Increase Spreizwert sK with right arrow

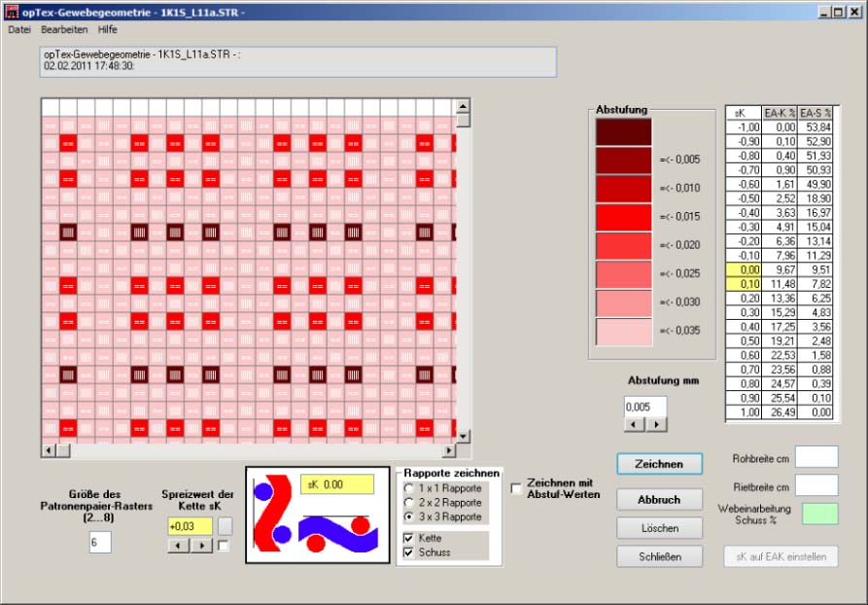click(x=201, y=546)
